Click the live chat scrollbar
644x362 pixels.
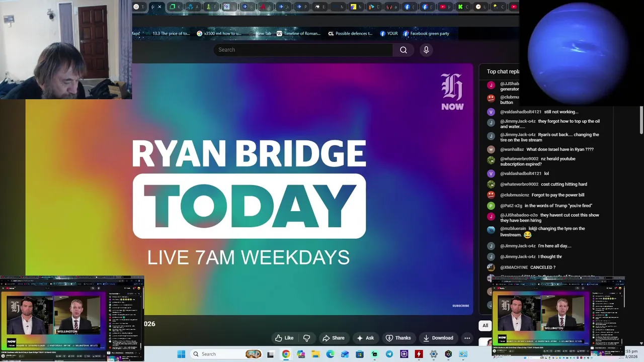tap(641, 120)
